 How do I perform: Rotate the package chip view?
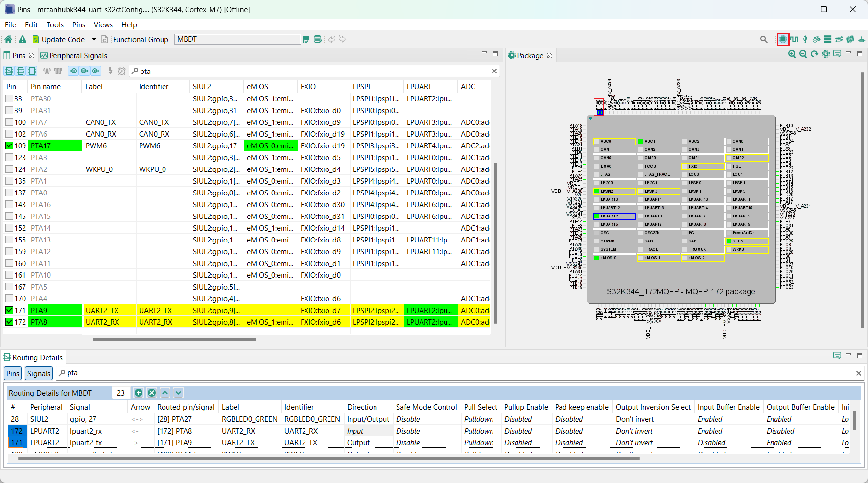click(814, 54)
